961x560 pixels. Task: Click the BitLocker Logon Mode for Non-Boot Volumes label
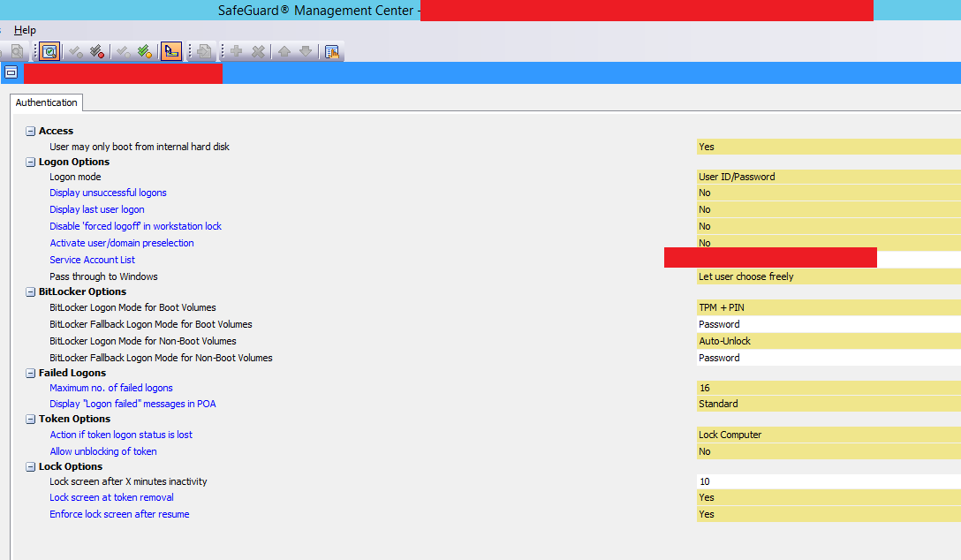click(x=143, y=341)
